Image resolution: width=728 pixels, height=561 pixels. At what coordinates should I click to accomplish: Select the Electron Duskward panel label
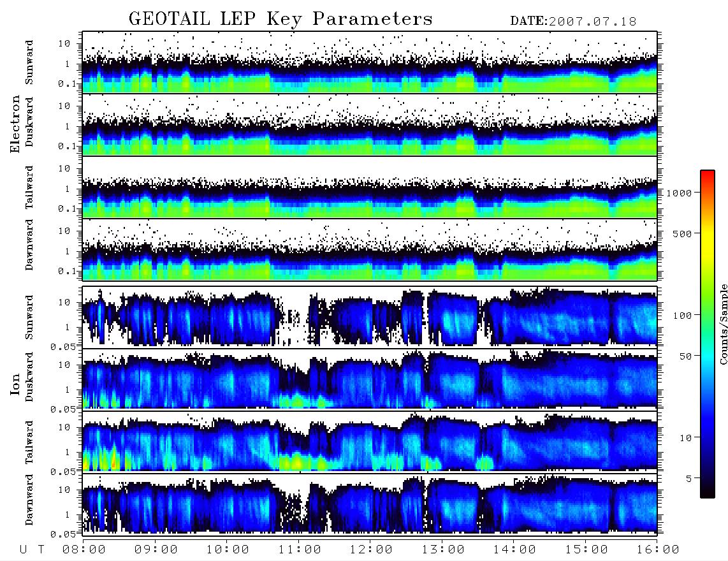[x=29, y=122]
